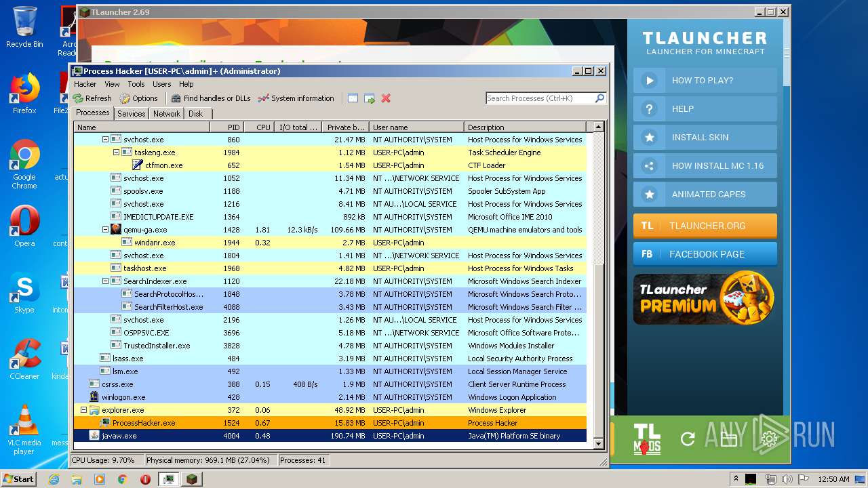Open the Help menu in Process Hacker
This screenshot has height=488, width=868.
[x=186, y=84]
